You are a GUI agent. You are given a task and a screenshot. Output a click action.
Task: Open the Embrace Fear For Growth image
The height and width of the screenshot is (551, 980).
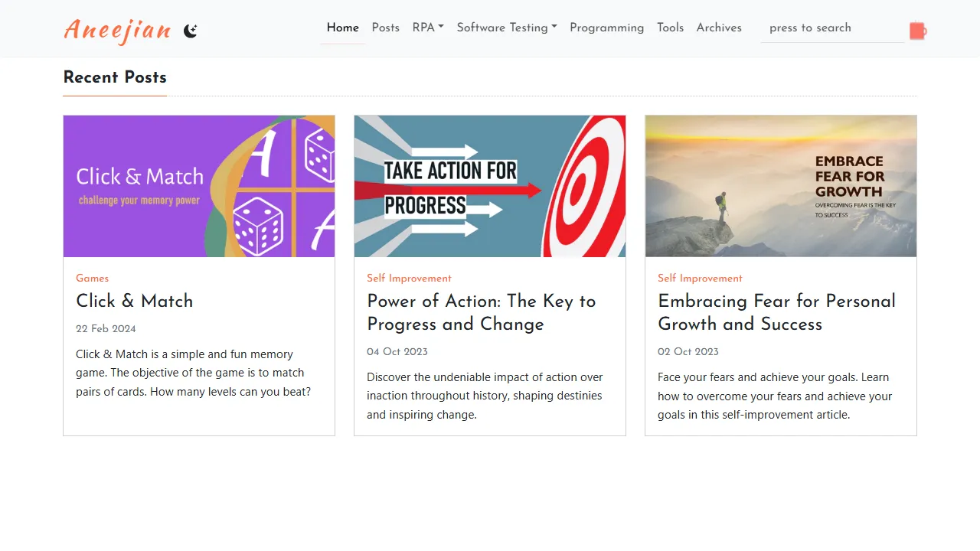point(781,186)
